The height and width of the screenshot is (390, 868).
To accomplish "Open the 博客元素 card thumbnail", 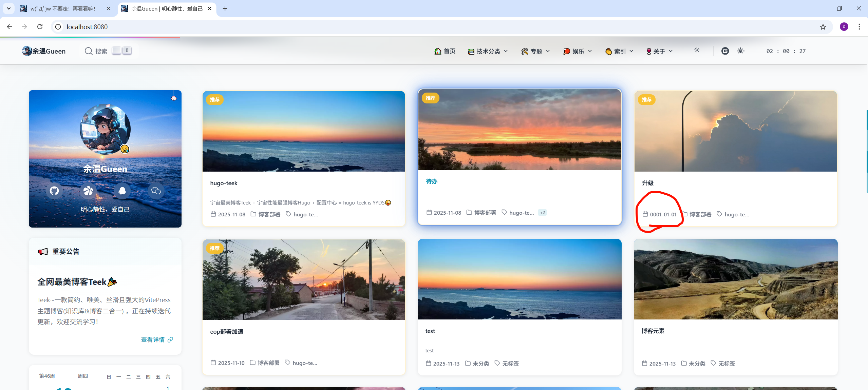I will pyautogui.click(x=735, y=279).
